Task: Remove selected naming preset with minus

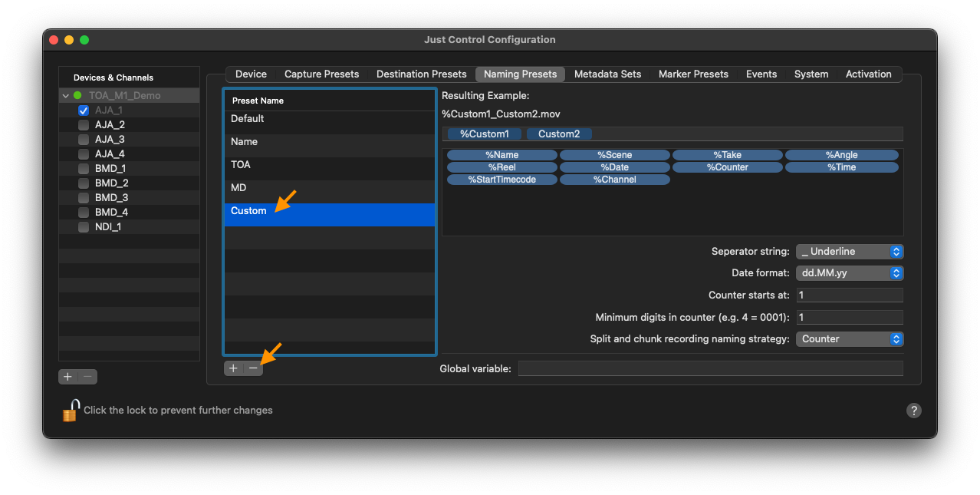Action: (253, 368)
